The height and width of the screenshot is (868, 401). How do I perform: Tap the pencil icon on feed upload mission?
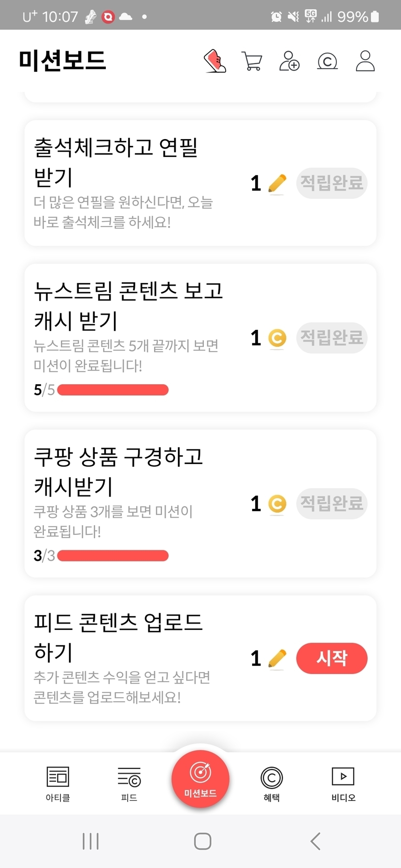point(277,658)
